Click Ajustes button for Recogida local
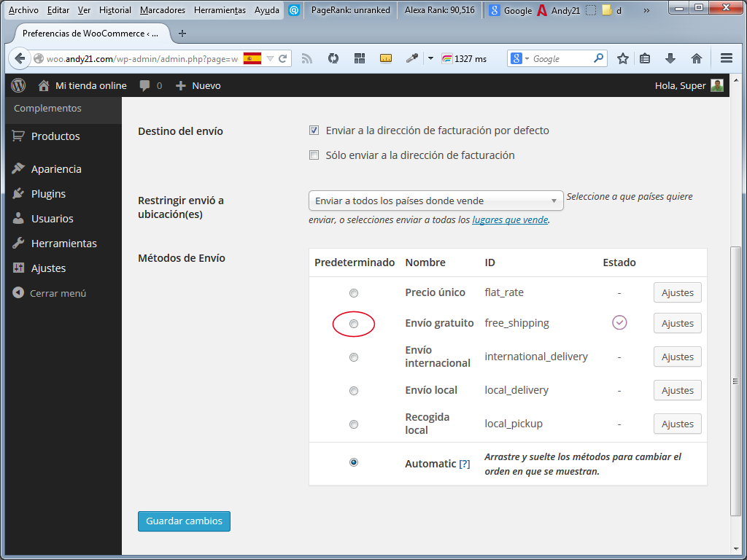747x560 pixels. pos(678,424)
